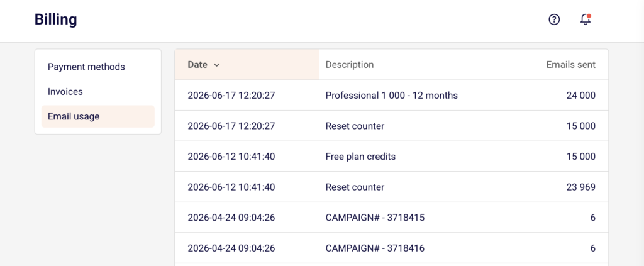Click emails sent value for CAMPAIGN# - 3718416
644x266 pixels.
592,248
